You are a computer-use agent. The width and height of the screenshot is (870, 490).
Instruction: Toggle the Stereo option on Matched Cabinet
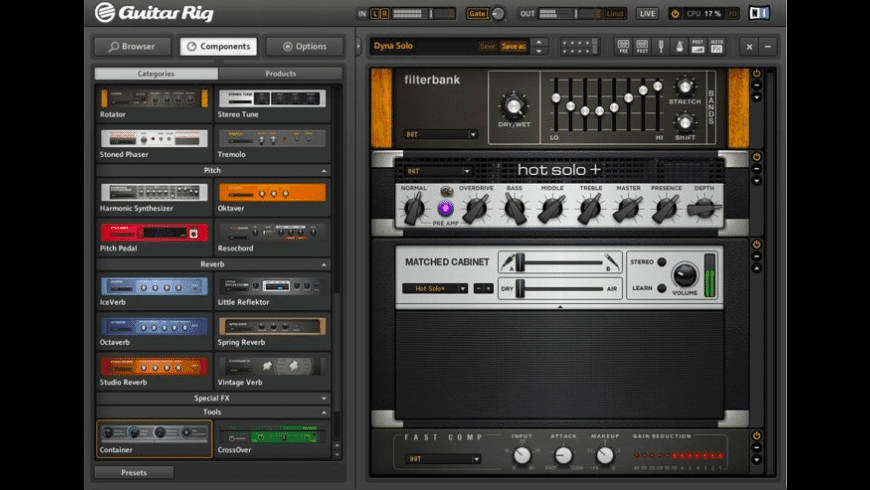[662, 262]
